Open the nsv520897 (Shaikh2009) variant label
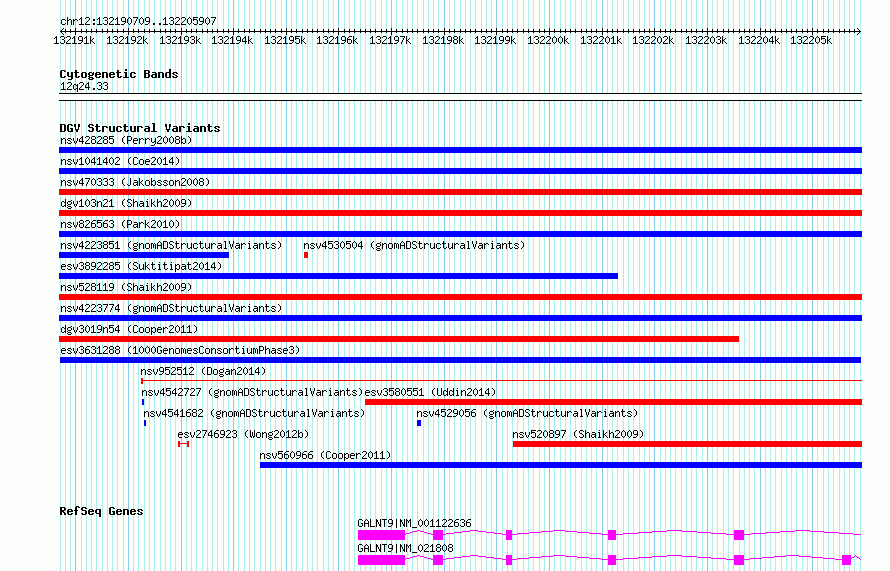The width and height of the screenshot is (890, 571). [578, 434]
